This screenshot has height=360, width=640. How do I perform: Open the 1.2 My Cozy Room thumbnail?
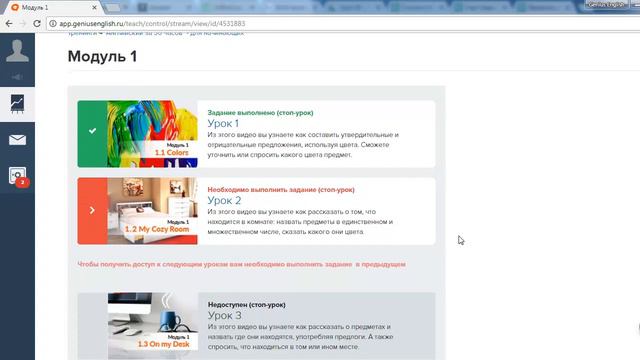tap(152, 211)
